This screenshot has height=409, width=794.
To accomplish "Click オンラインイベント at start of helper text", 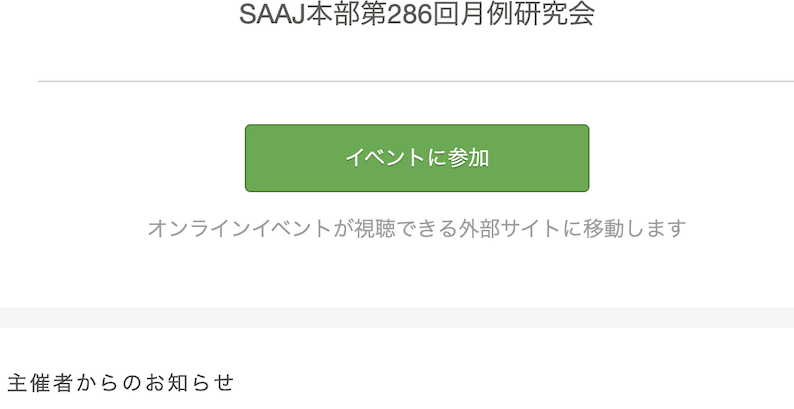I will click(x=239, y=228).
